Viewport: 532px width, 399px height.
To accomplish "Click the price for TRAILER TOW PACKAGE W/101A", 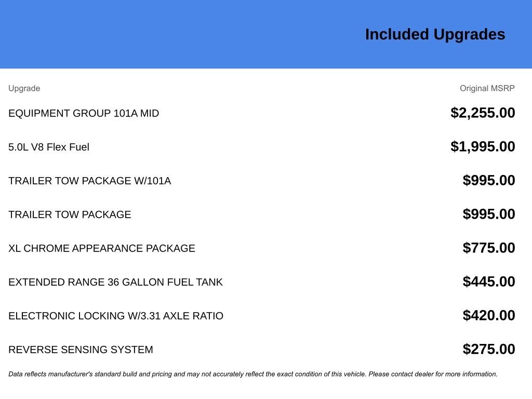I will (489, 180).
